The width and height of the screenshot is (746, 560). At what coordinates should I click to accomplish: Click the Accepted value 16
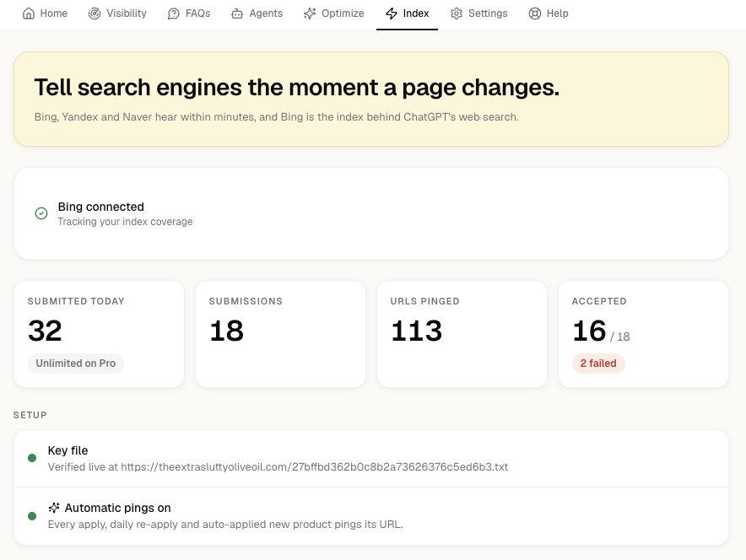[x=590, y=331]
